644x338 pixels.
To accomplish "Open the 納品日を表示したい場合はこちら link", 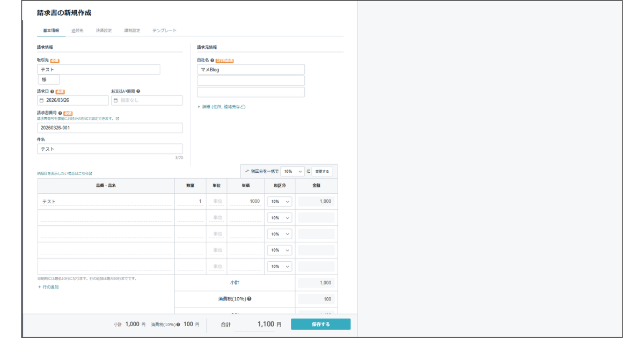I will [x=64, y=173].
